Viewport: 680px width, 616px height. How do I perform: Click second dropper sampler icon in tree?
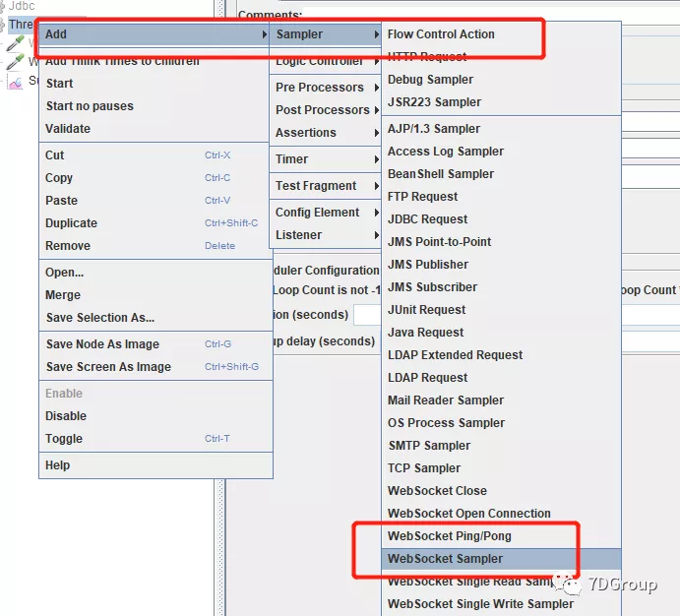[x=15, y=62]
